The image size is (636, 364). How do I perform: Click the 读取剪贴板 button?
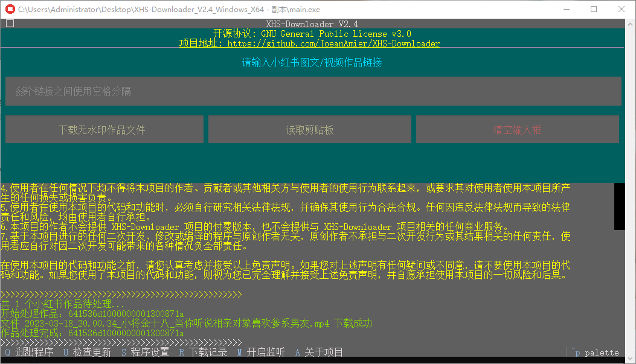(x=309, y=129)
